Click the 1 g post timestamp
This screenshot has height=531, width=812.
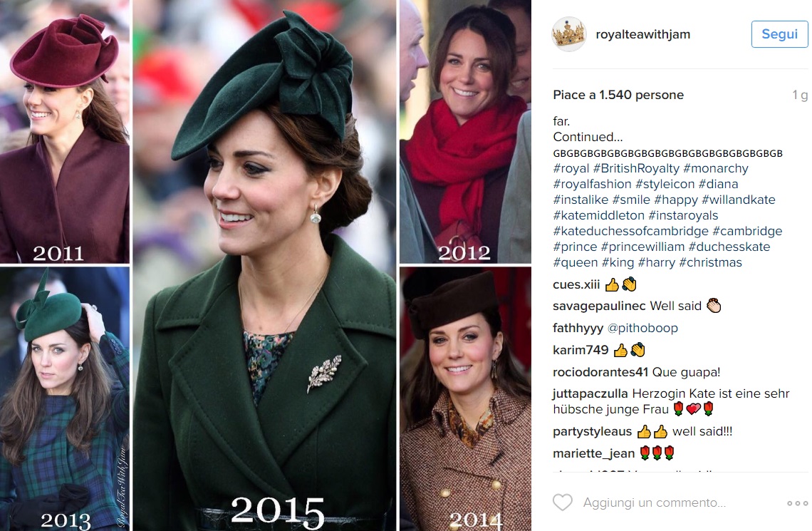[x=800, y=95]
